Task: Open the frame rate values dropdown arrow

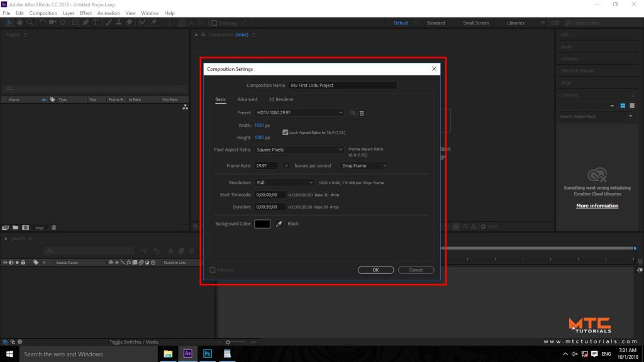Action: pyautogui.click(x=286, y=166)
